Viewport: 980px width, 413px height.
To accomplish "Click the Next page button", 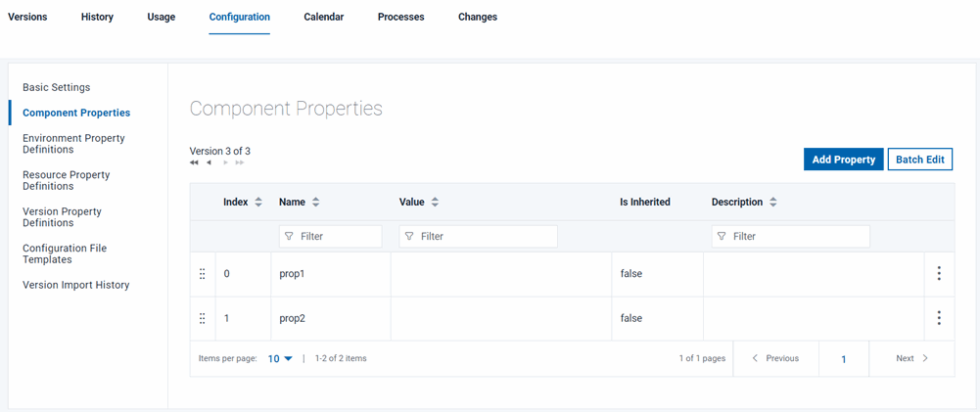I will (x=911, y=359).
